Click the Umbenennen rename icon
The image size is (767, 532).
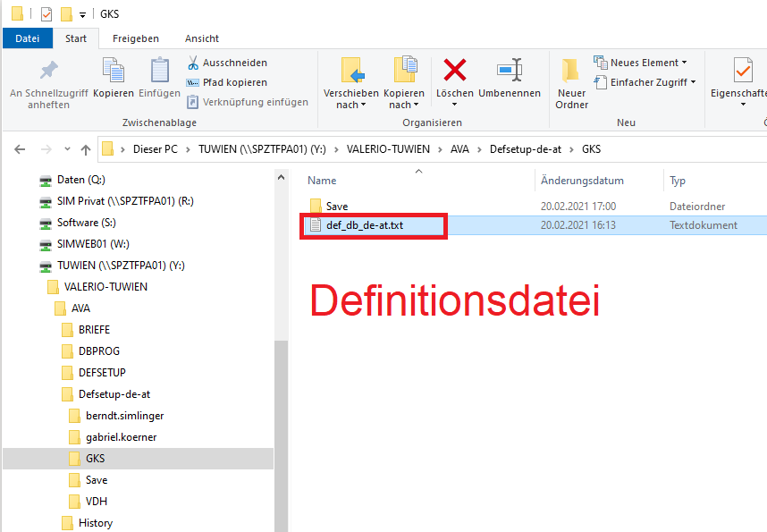[x=509, y=71]
